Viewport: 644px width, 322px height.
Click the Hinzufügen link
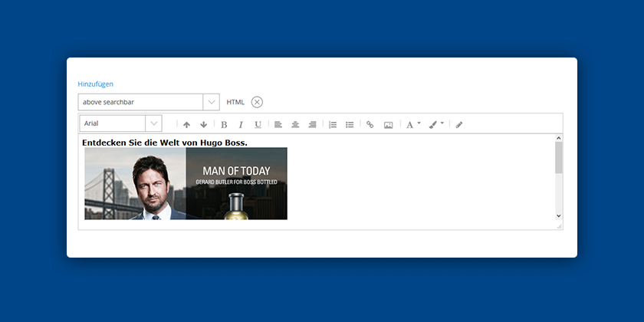click(x=95, y=84)
